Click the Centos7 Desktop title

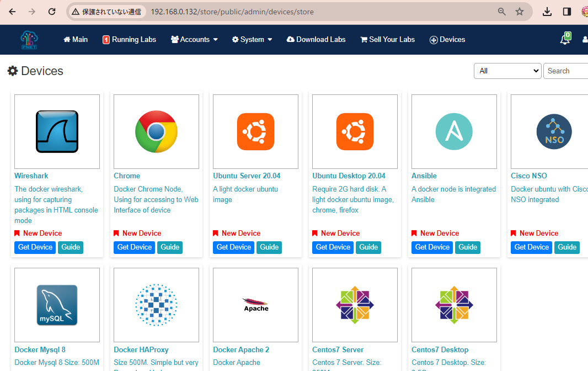point(440,349)
